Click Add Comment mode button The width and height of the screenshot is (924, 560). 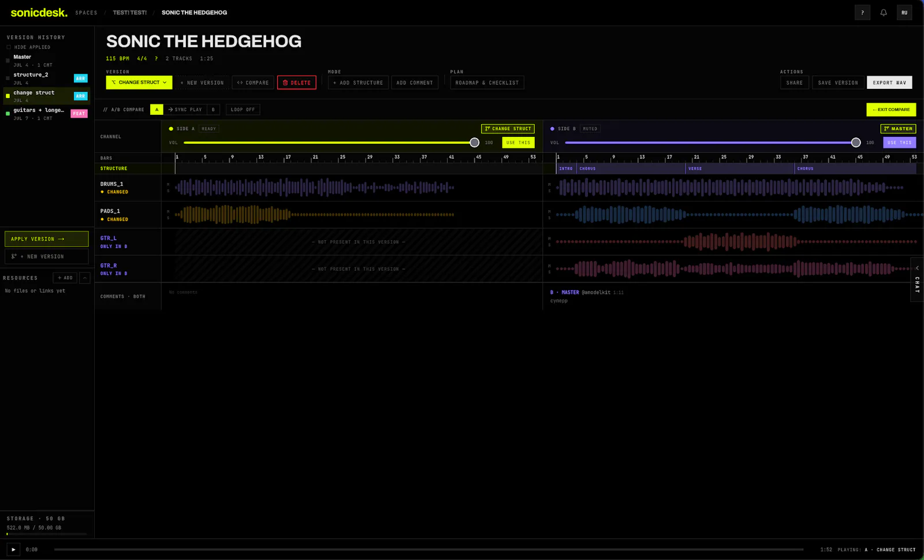[x=415, y=83]
